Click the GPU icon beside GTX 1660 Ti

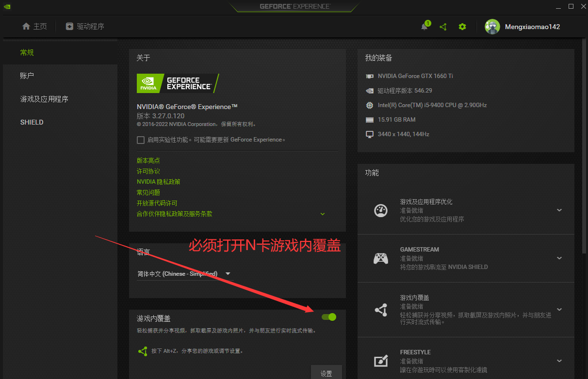pyautogui.click(x=370, y=76)
